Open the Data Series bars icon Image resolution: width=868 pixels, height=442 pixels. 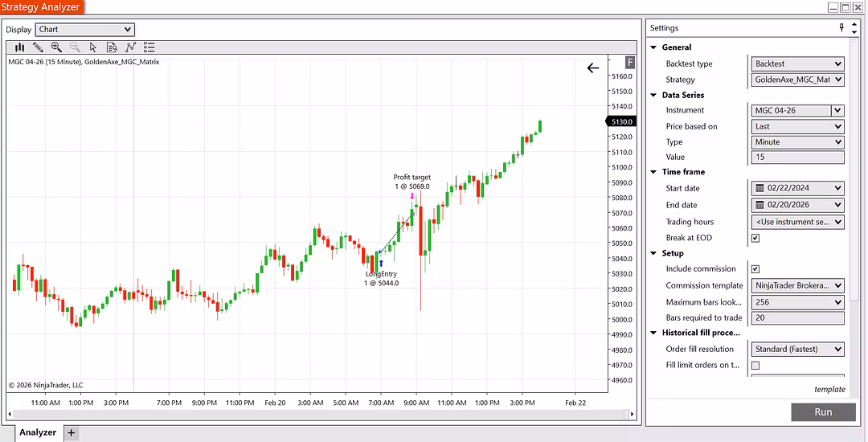pyautogui.click(x=19, y=47)
